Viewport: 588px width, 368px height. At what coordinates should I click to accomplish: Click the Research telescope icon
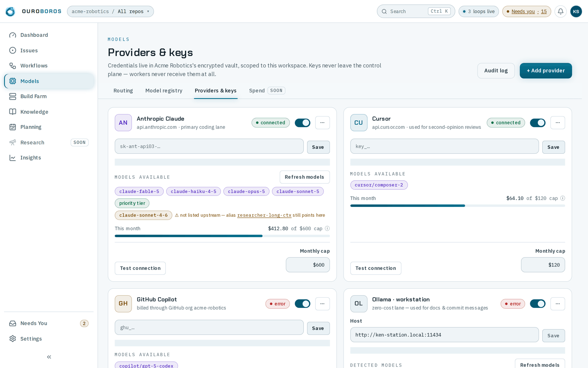point(13,142)
